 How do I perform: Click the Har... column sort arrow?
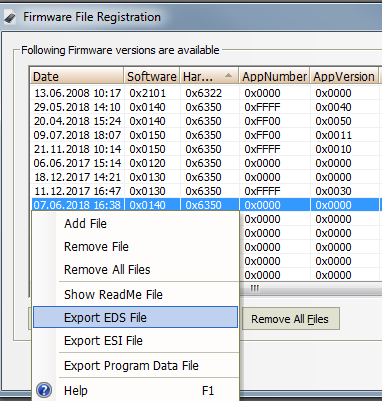pos(228,76)
